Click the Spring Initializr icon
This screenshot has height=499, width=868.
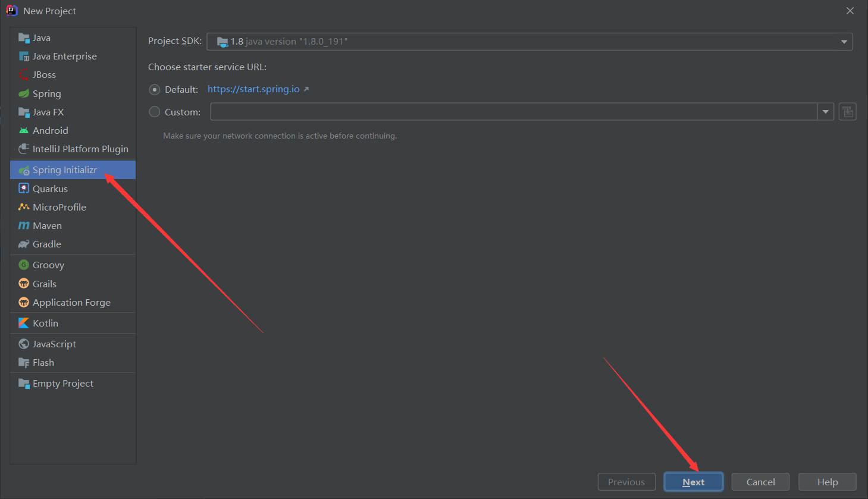pyautogui.click(x=24, y=170)
